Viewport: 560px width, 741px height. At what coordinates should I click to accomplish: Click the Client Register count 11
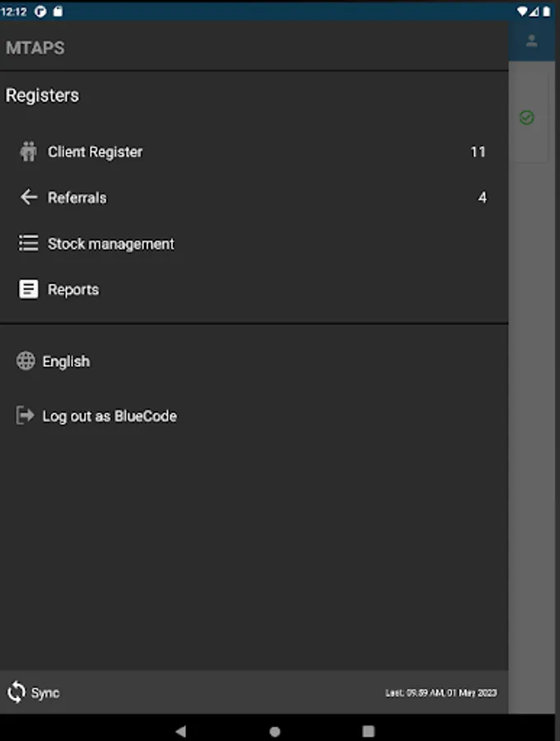pos(478,151)
